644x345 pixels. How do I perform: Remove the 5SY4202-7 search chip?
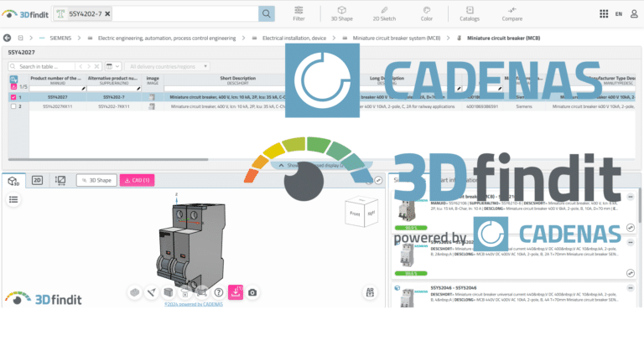click(107, 14)
